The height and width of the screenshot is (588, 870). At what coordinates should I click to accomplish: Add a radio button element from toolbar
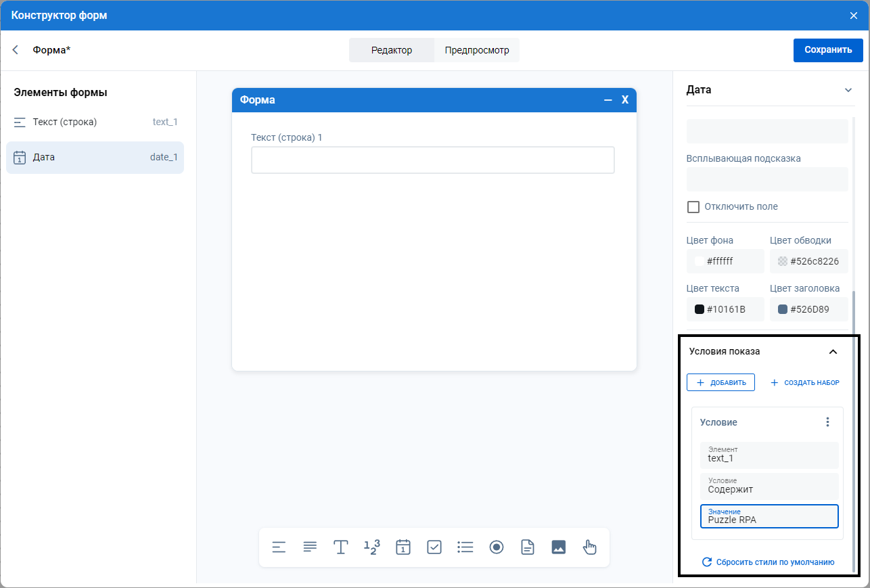pos(497,547)
